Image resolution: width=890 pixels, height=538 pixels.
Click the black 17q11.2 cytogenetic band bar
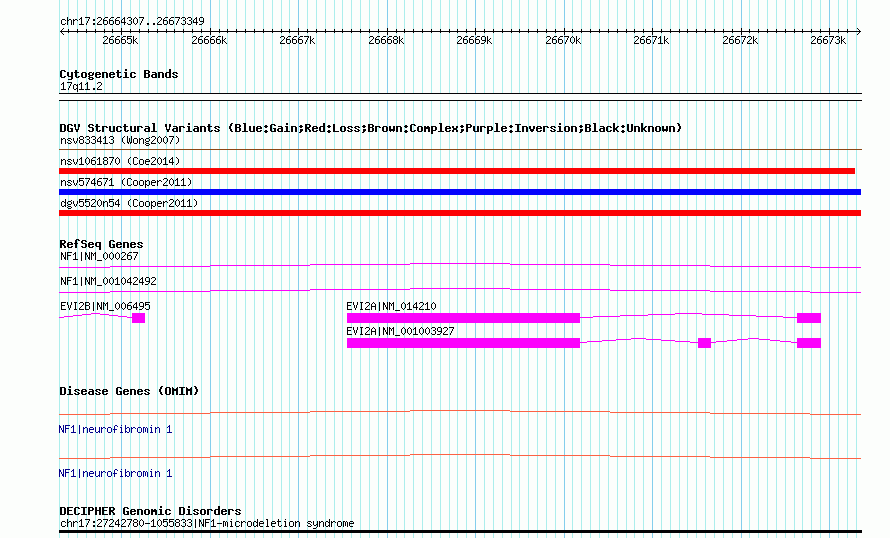pyautogui.click(x=460, y=97)
